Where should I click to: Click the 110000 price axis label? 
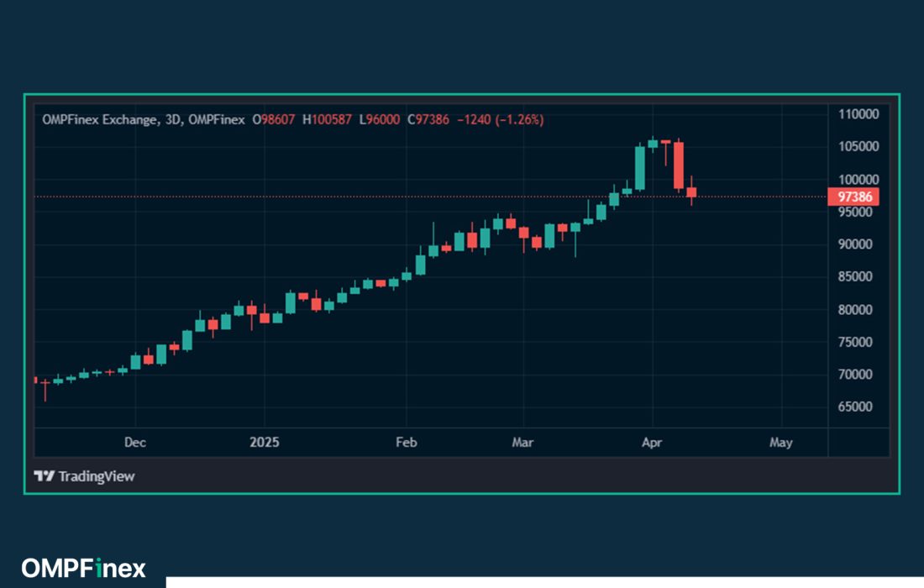click(858, 114)
